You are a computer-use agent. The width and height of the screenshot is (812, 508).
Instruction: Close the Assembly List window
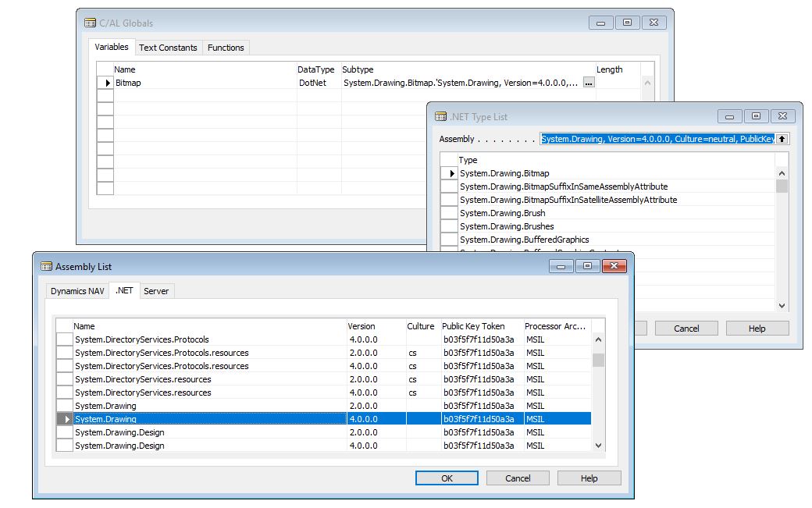pos(614,266)
